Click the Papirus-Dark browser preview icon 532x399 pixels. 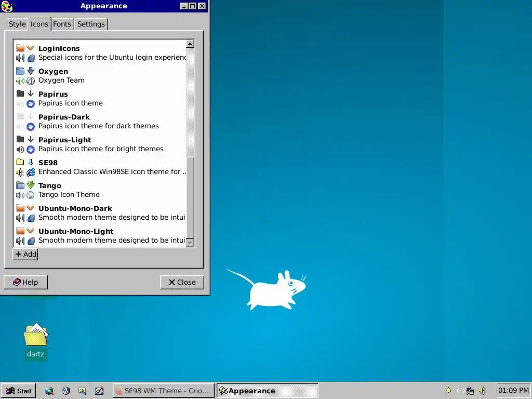point(31,127)
